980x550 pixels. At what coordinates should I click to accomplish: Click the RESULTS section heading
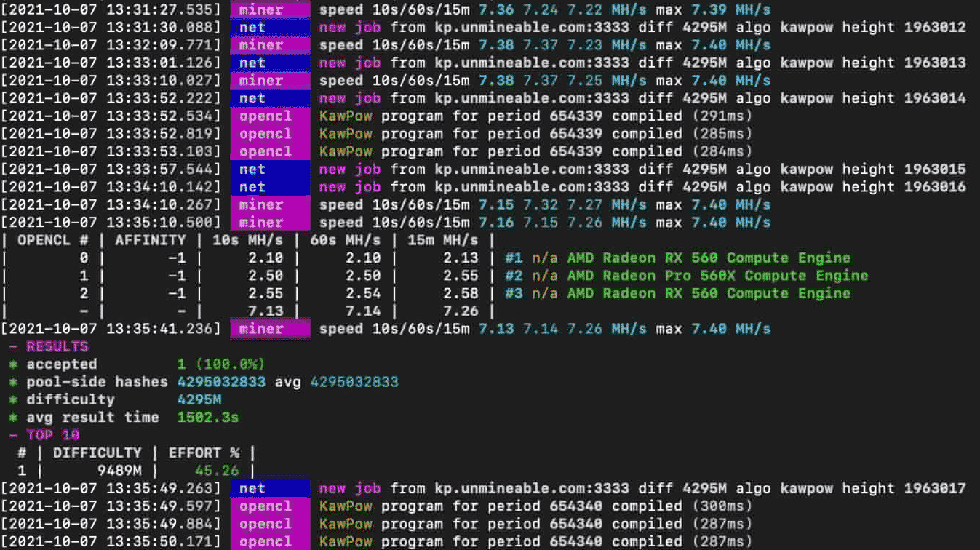(57, 346)
